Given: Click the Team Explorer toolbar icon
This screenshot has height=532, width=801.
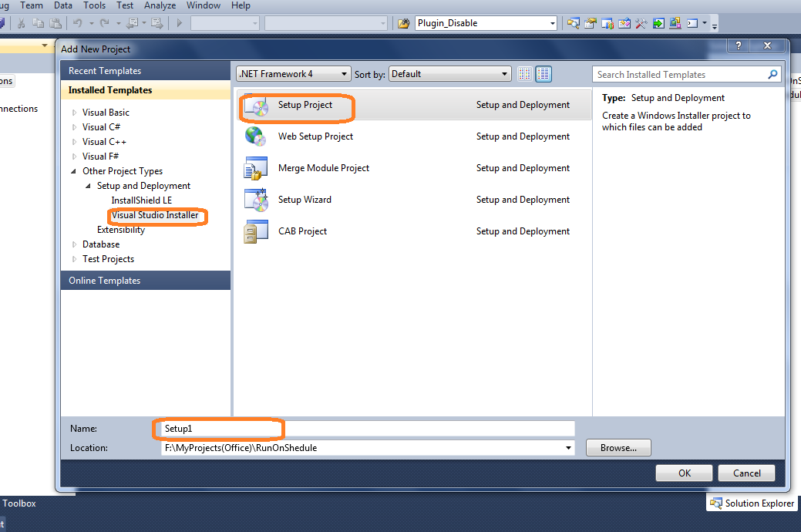Looking at the screenshot, I should (x=607, y=23).
